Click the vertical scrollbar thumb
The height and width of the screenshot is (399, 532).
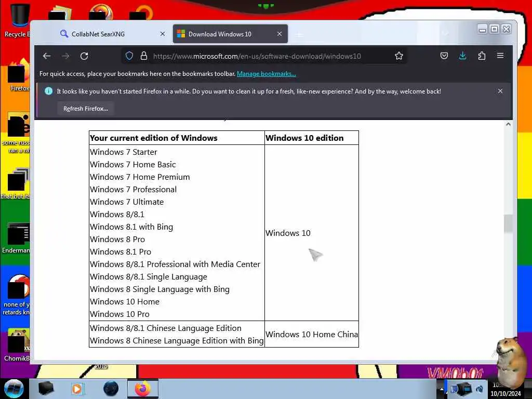(508, 223)
